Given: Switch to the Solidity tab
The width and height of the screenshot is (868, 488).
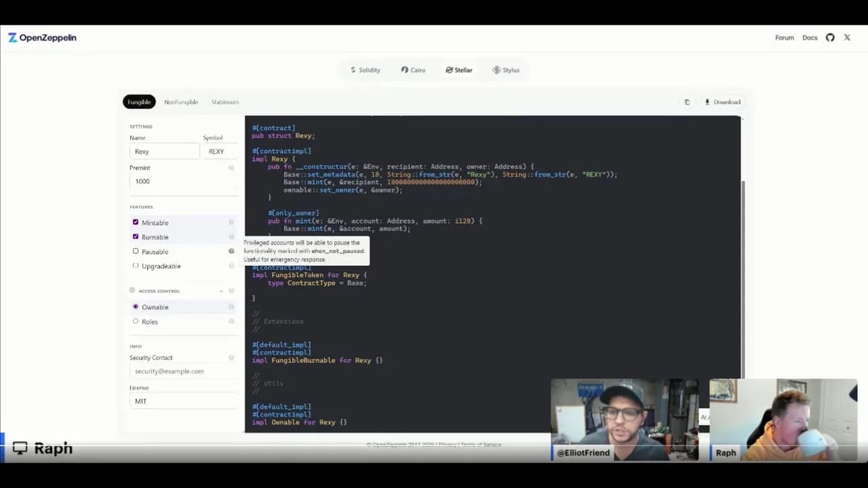Looking at the screenshot, I should point(365,70).
